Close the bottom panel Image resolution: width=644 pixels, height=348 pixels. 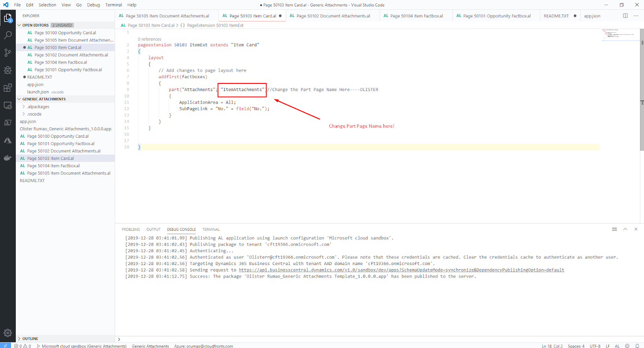click(636, 229)
